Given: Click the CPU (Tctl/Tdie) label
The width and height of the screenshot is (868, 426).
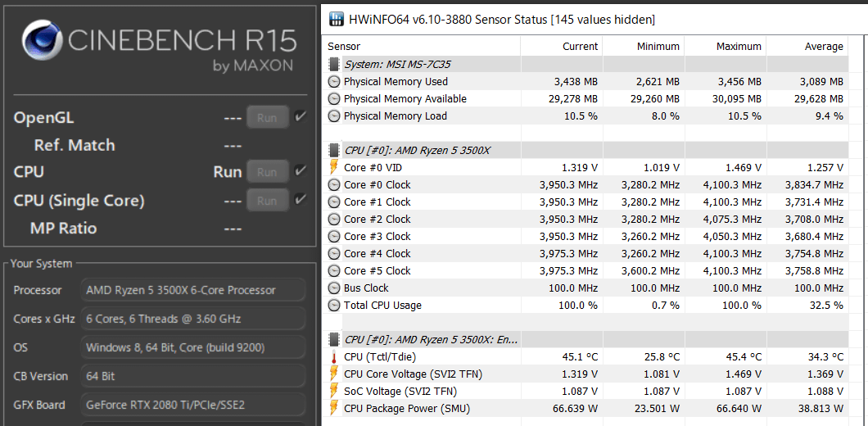Looking at the screenshot, I should click(x=382, y=356).
